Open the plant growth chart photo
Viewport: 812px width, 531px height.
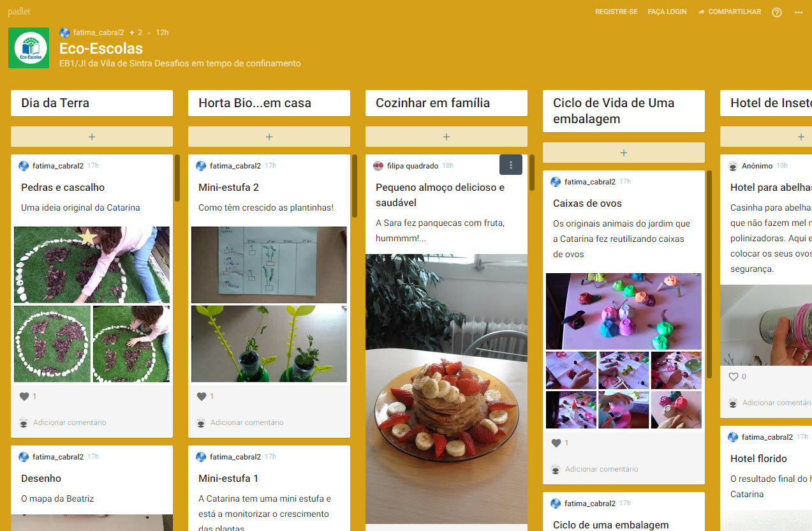pos(269,264)
